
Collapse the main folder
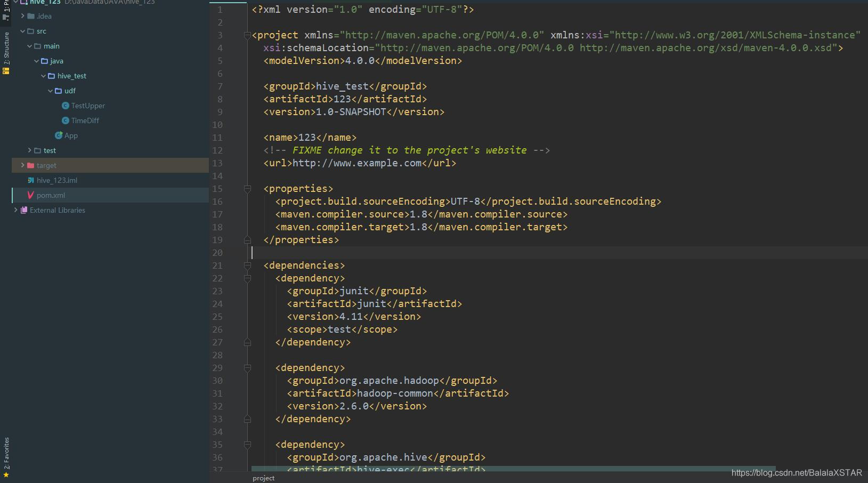pos(29,46)
